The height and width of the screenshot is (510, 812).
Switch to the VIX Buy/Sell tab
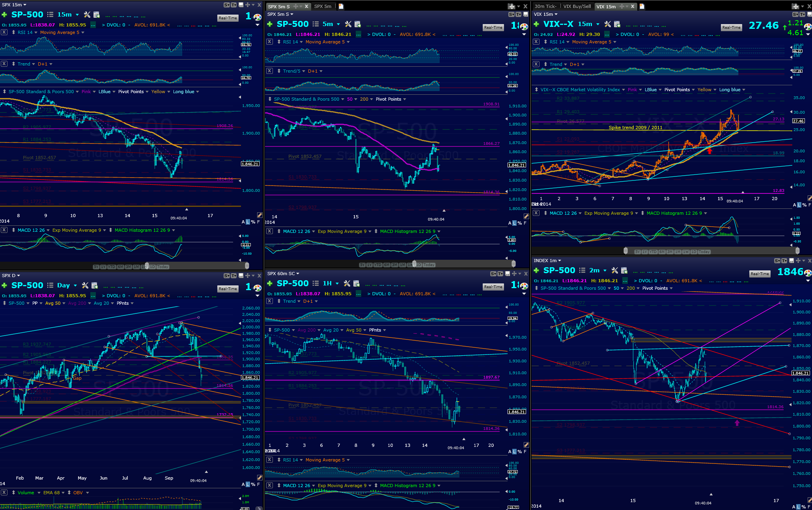pyautogui.click(x=577, y=6)
